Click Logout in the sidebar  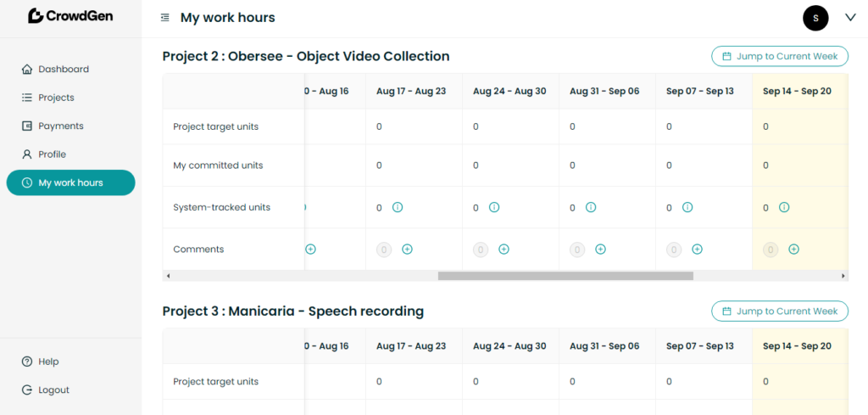point(53,390)
